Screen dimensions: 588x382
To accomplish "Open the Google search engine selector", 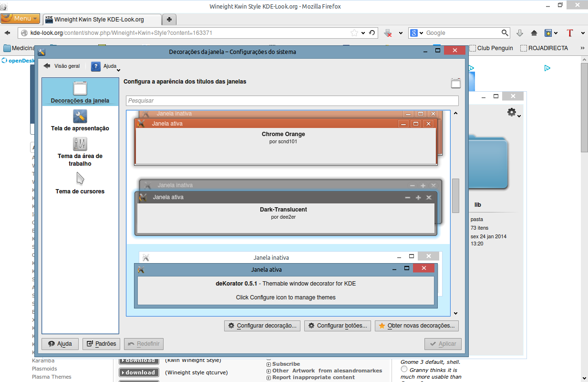I will pos(416,33).
